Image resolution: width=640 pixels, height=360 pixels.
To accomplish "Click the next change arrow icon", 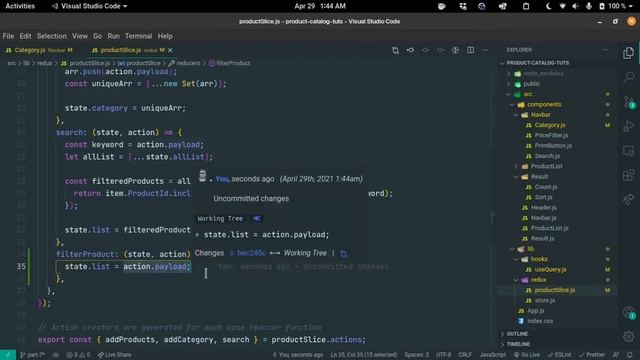I will coord(440,50).
